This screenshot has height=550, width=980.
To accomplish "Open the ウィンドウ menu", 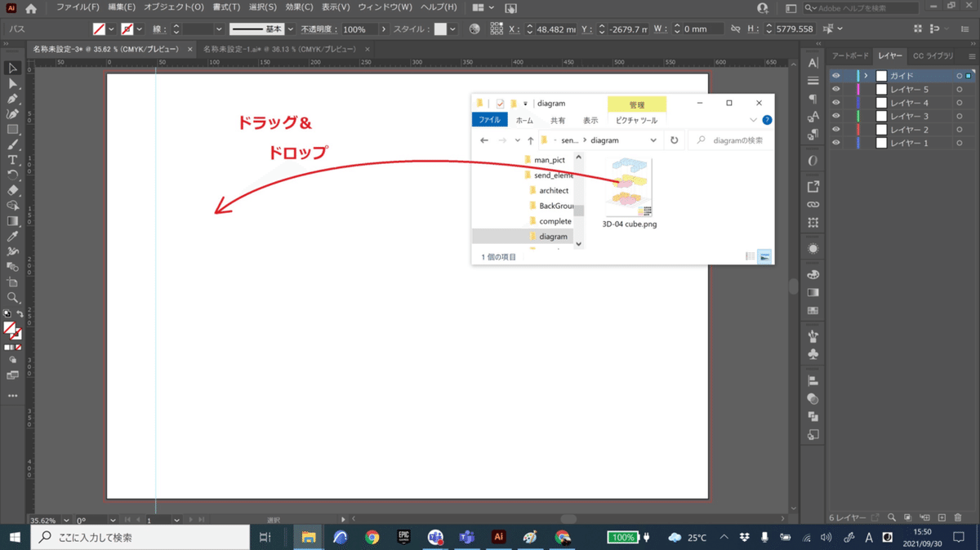I will 381,7.
